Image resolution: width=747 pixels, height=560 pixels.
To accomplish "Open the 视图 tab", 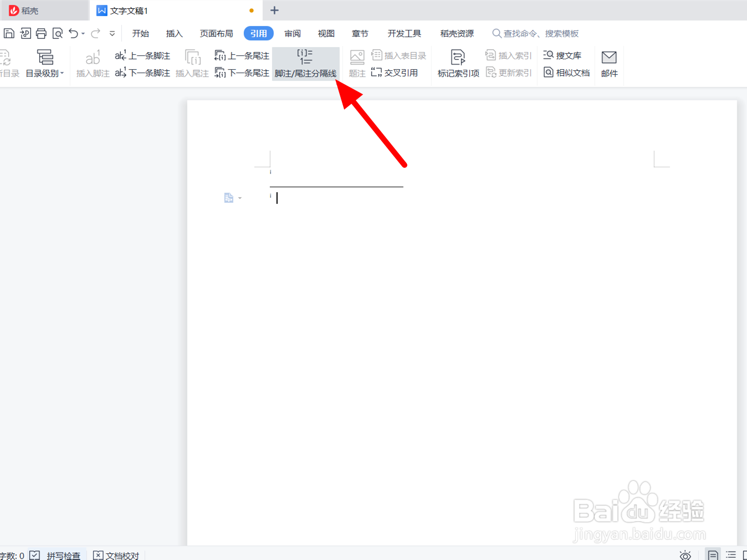I will tap(326, 33).
